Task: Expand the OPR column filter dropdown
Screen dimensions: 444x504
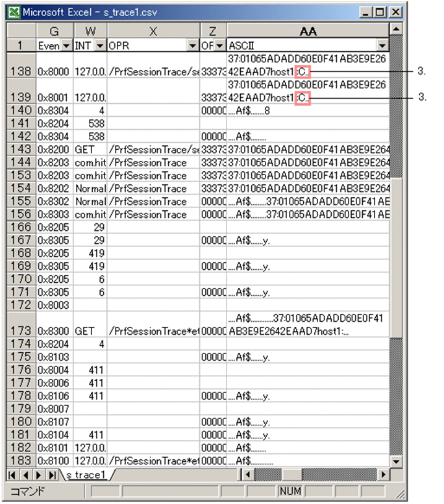Action: (192, 45)
